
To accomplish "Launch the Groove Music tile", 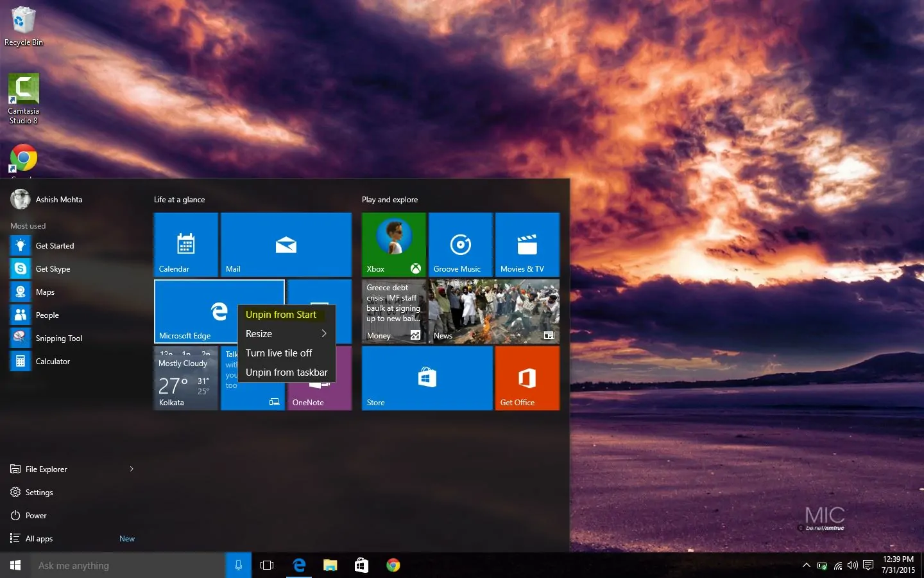I will point(461,245).
